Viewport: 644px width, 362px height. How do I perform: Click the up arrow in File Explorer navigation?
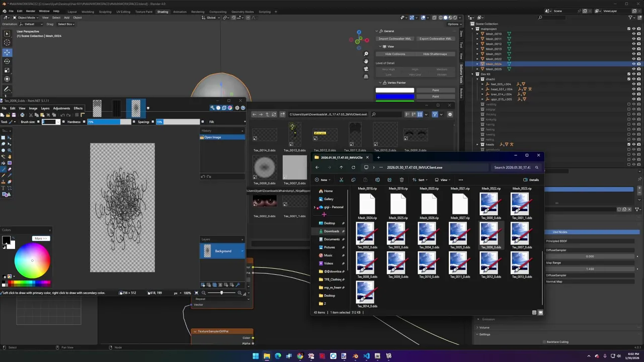click(341, 167)
